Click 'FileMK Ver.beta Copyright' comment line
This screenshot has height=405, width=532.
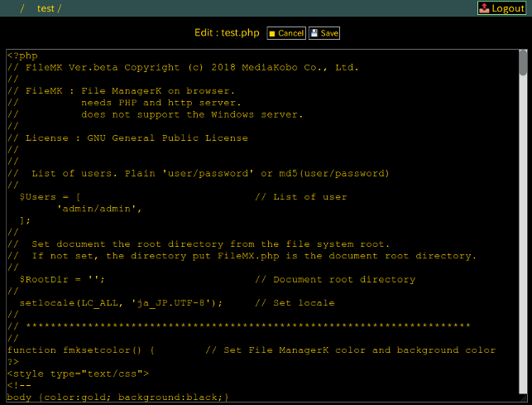coord(183,68)
